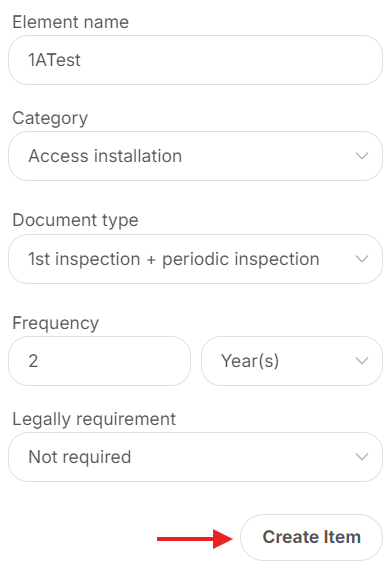Click the Year(s) dropdown chevron arrow
388x568 pixels.
362,361
